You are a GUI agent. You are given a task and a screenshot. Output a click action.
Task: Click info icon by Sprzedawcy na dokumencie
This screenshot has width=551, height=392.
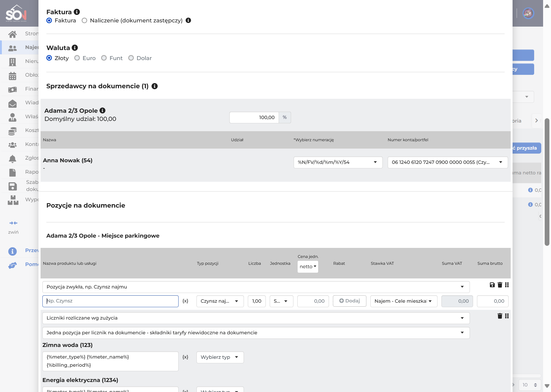155,86
